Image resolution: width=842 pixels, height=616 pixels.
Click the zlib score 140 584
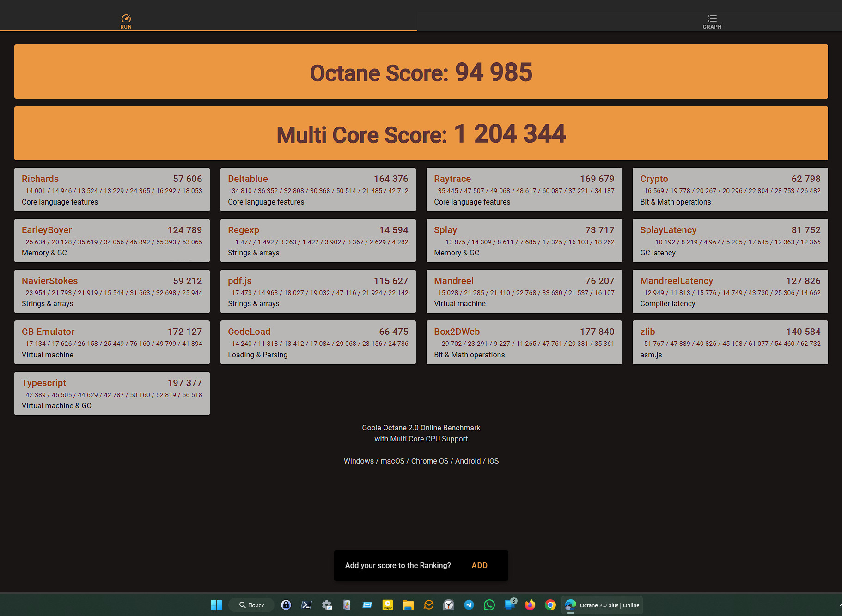tap(803, 332)
